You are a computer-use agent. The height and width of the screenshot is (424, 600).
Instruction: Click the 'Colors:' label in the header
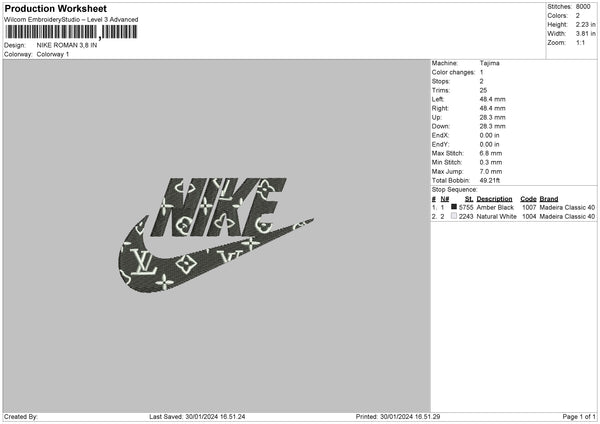(x=558, y=16)
